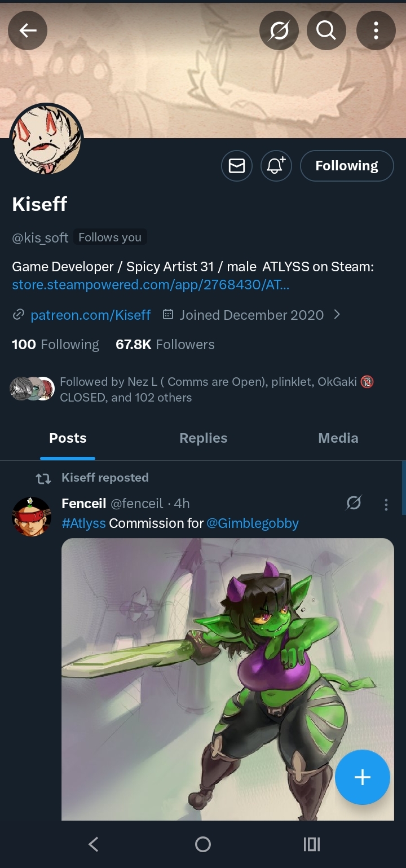
Task: Expand profile details chevron after join date
Action: click(x=337, y=315)
